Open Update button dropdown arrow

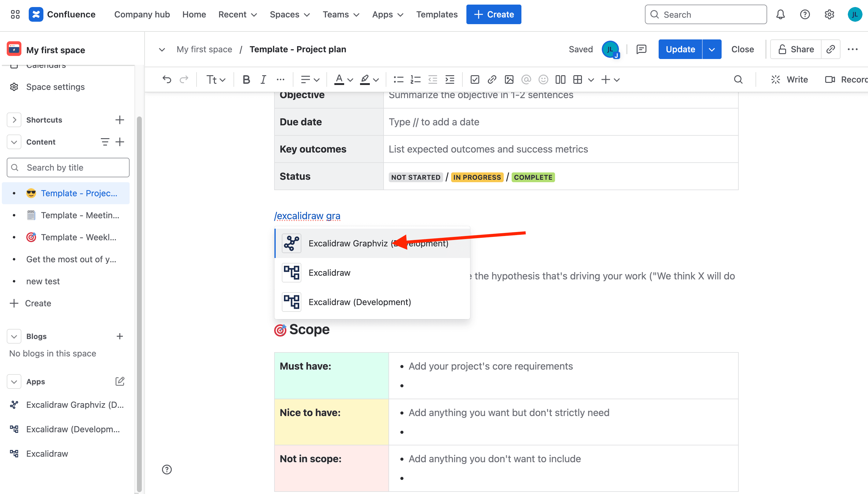711,49
